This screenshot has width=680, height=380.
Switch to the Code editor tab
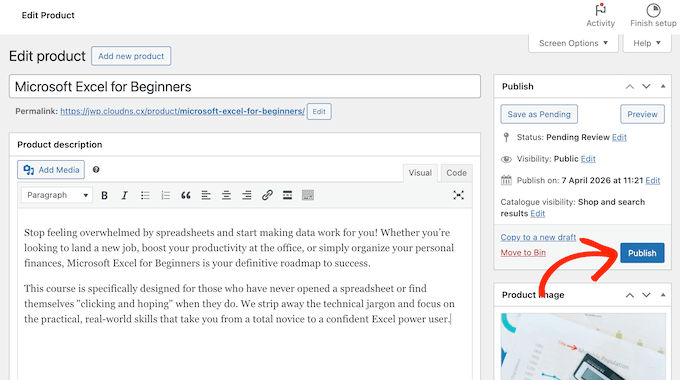457,173
